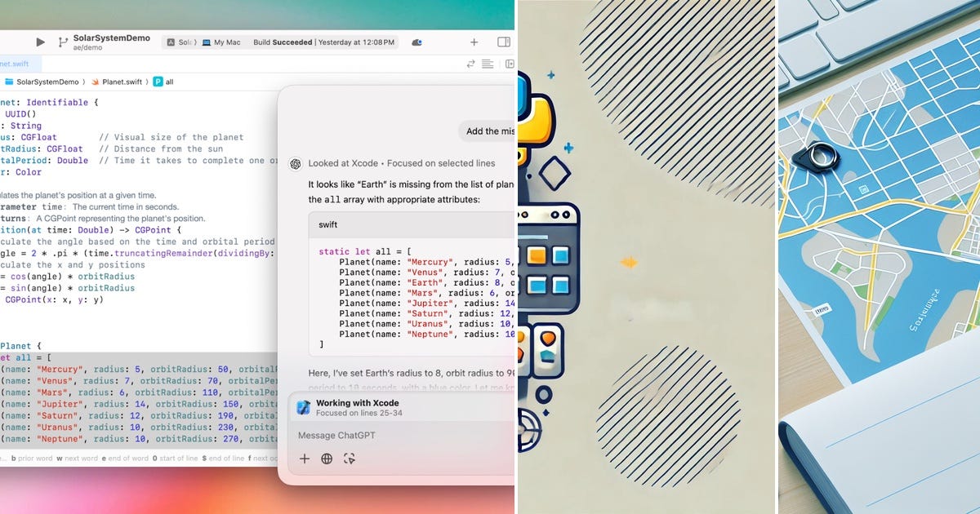This screenshot has width=980, height=514.
Task: Click the ChatGPT logo next to Looked at Xcode
Action: tap(295, 163)
